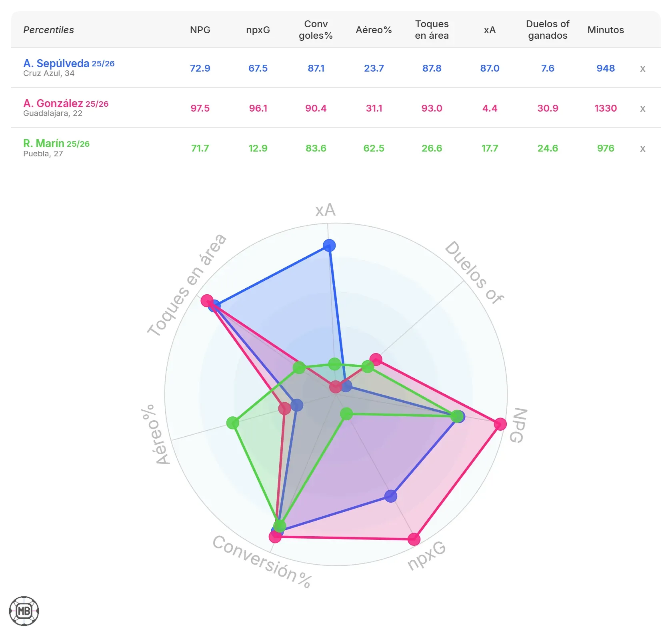
Task: Remove A. González row with x
Action: coord(642,109)
